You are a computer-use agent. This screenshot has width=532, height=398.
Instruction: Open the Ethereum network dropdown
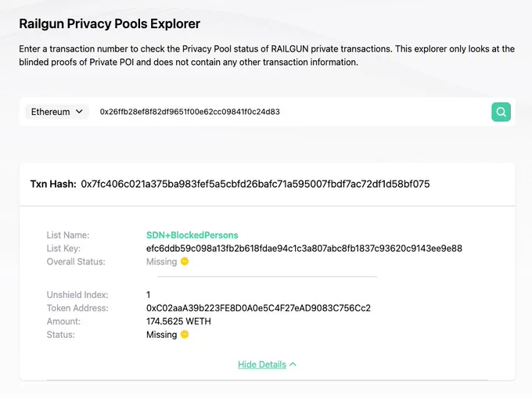click(x=57, y=112)
